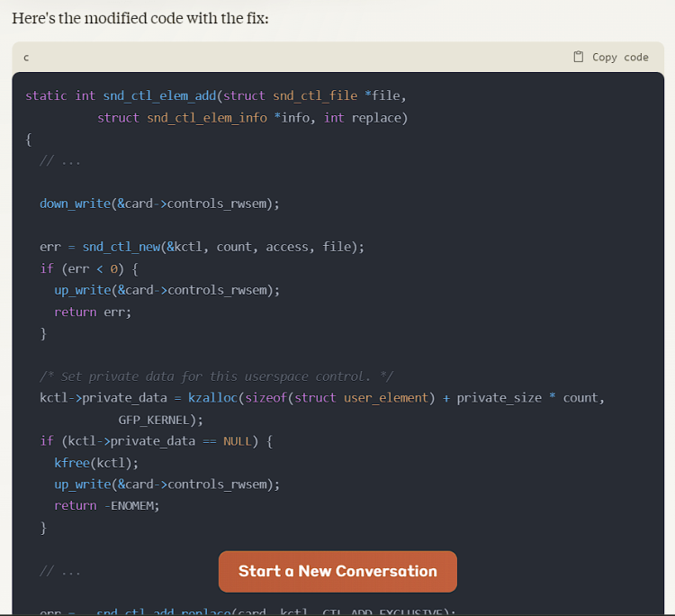This screenshot has height=616, width=675.
Task: Click the "if (err < 0)" condition line
Action: tap(89, 268)
